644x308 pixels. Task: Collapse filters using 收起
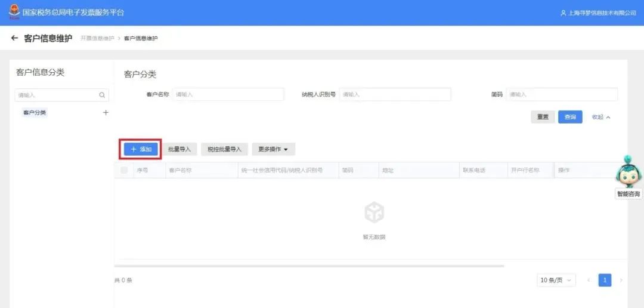point(600,117)
